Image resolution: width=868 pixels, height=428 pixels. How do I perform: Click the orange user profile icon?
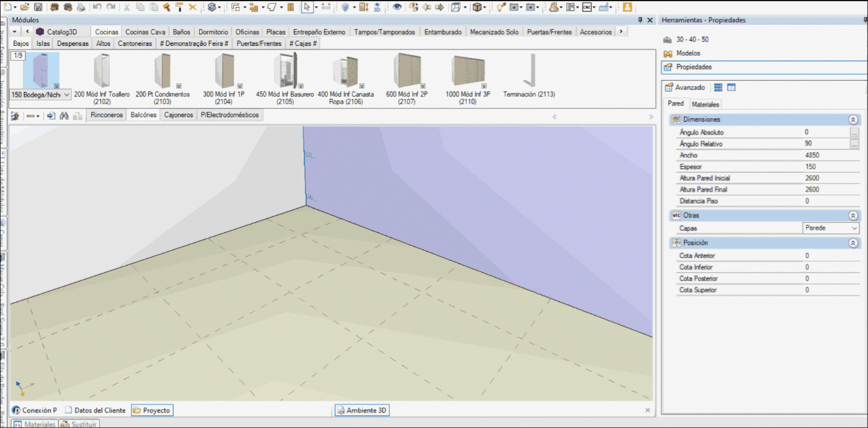point(627,7)
